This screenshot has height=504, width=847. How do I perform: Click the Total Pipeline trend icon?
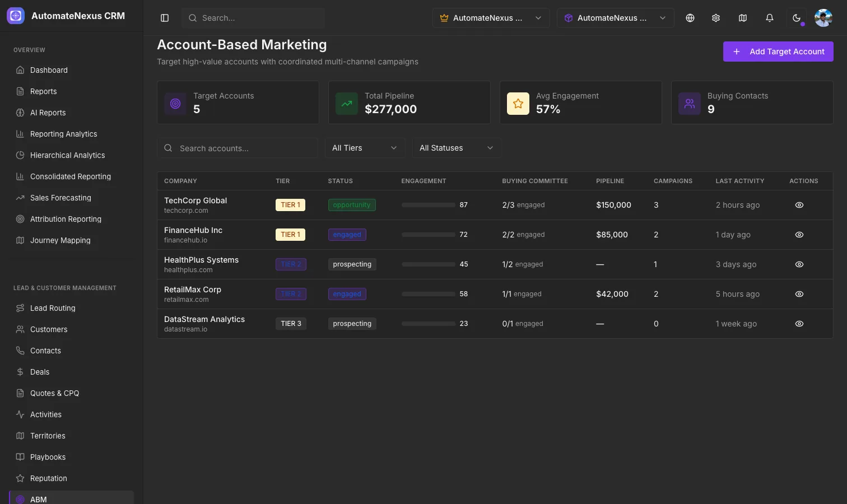click(347, 104)
